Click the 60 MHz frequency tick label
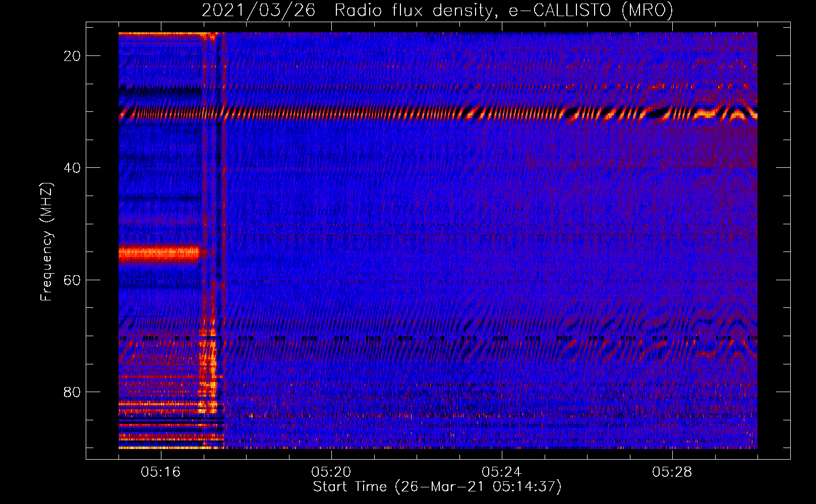 pos(72,280)
